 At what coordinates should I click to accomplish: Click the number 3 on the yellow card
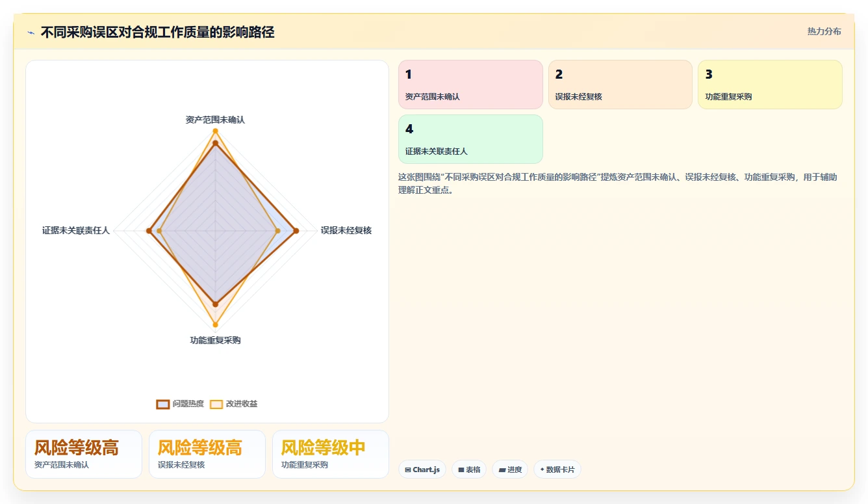[709, 75]
